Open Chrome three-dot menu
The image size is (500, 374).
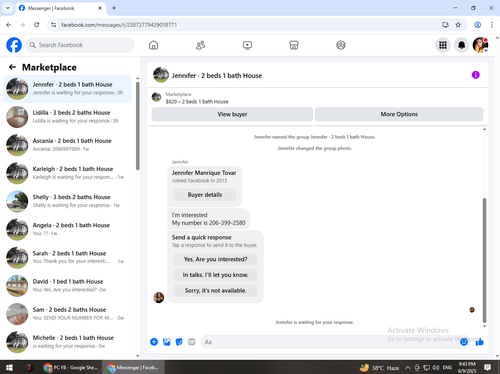pyautogui.click(x=491, y=25)
